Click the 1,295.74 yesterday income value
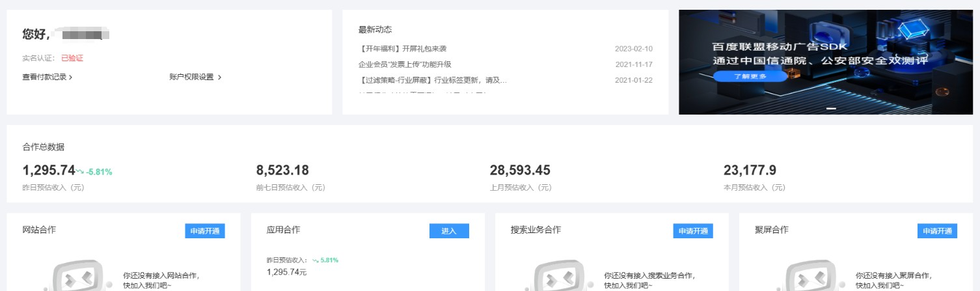The height and width of the screenshot is (291, 980). (49, 171)
